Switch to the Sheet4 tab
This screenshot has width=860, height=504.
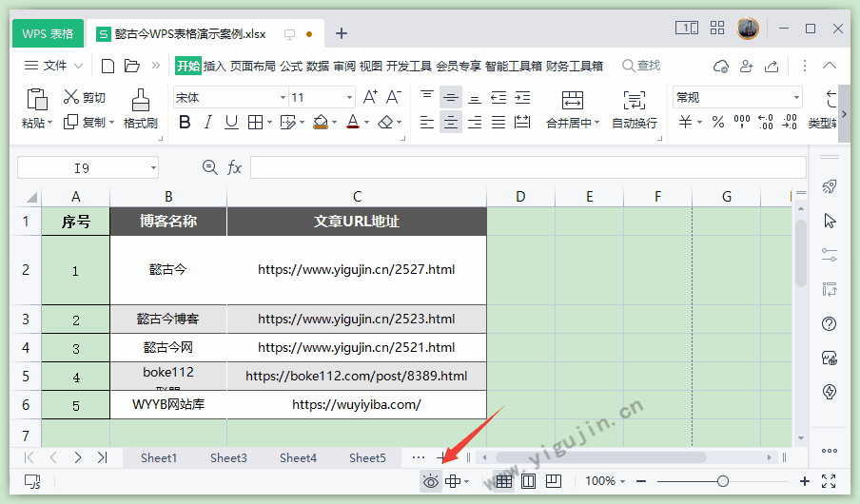pos(298,458)
